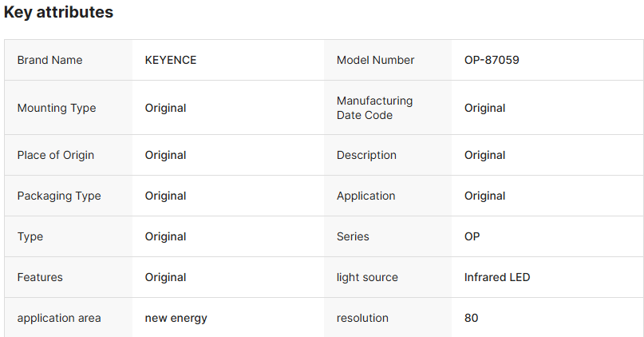Click the "Series" label cell
Screen dimensions: 644x337
[x=353, y=236]
